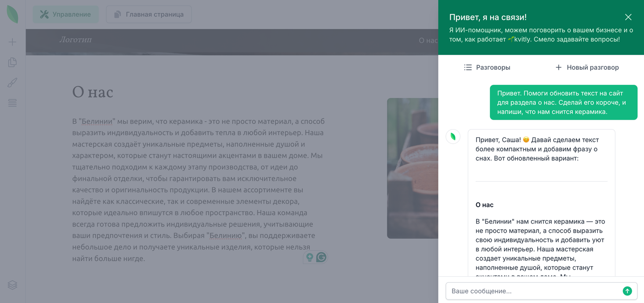Screen dimensions: 644x303
Task: Click the Управление button
Action: [66, 14]
